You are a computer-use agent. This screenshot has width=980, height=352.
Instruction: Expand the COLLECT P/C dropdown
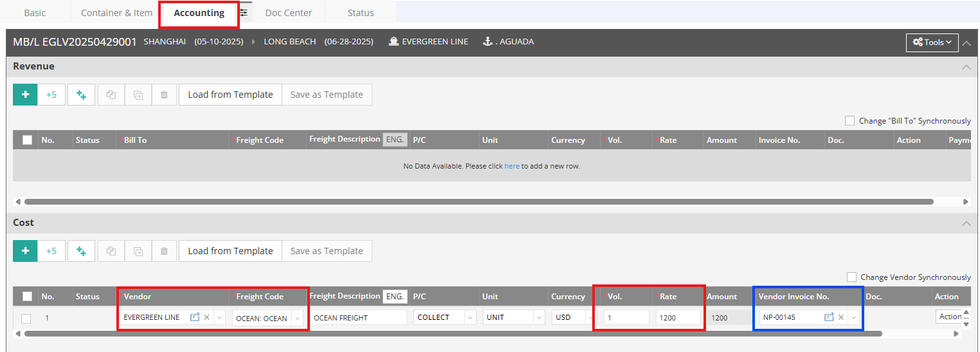pyautogui.click(x=469, y=317)
